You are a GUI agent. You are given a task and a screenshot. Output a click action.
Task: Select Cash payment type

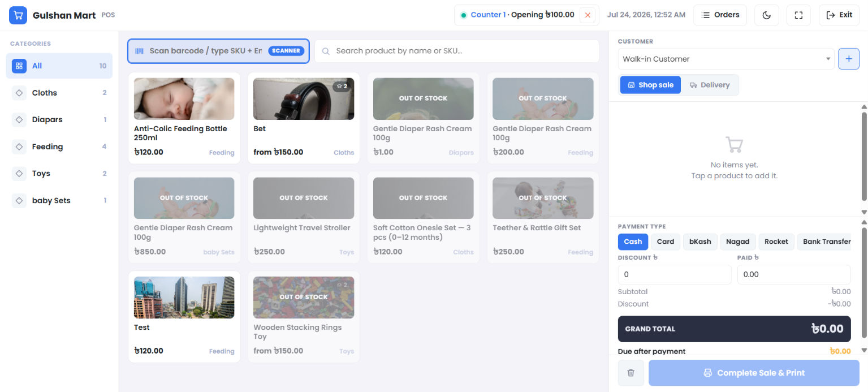pyautogui.click(x=633, y=242)
